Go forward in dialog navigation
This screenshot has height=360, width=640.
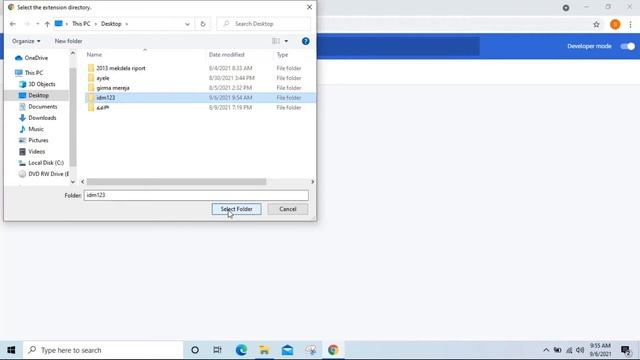point(27,24)
